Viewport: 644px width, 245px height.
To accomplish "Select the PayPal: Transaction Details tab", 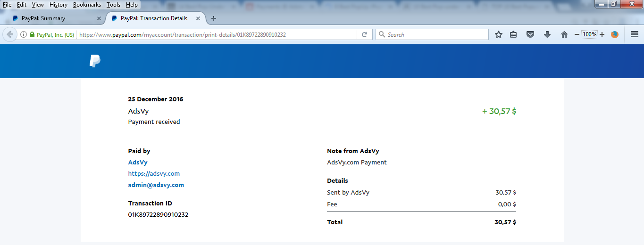I will 156,18.
